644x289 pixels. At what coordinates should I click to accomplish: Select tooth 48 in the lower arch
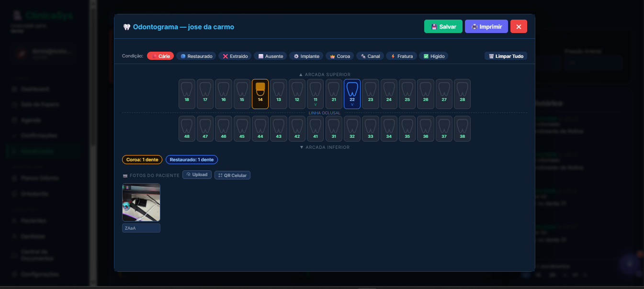click(x=187, y=129)
